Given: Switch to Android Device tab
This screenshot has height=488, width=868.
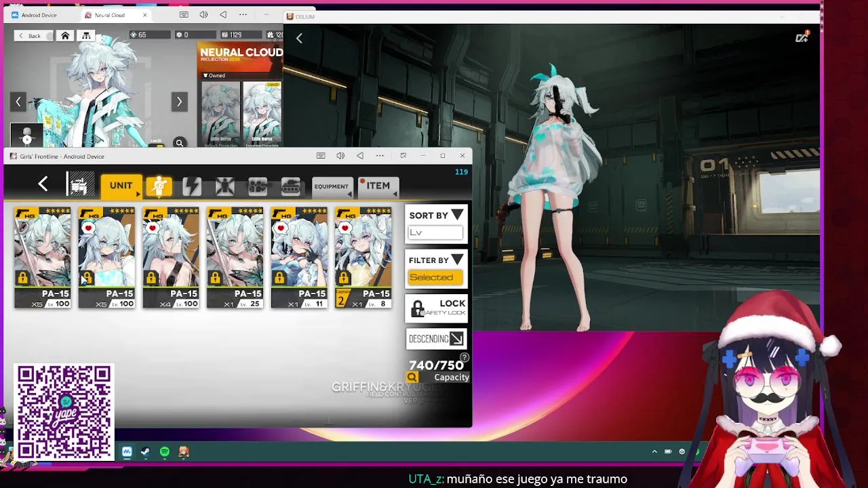Looking at the screenshot, I should [39, 15].
